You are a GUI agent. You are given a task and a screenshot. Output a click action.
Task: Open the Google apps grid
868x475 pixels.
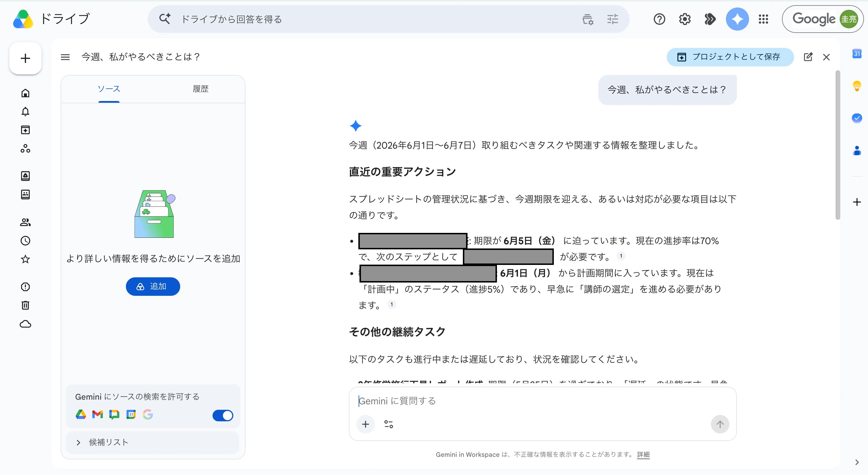point(763,19)
